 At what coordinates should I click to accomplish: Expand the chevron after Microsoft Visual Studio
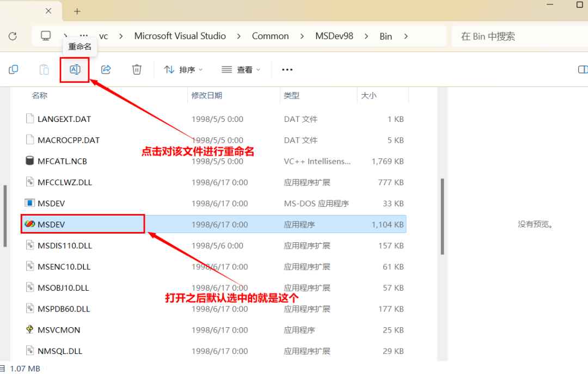point(239,36)
